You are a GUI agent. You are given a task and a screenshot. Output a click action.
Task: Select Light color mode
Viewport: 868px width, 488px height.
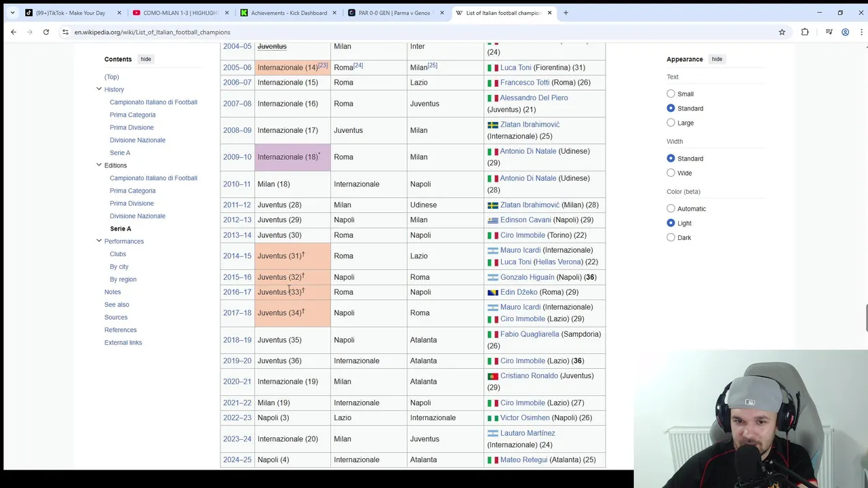pyautogui.click(x=671, y=223)
